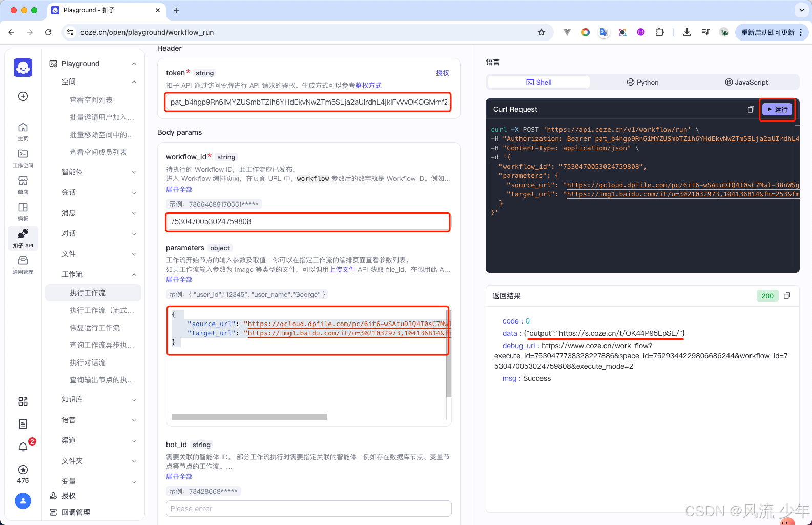Select 执行工作流 menu item
Screen dimensions: 812x525
[93, 293]
